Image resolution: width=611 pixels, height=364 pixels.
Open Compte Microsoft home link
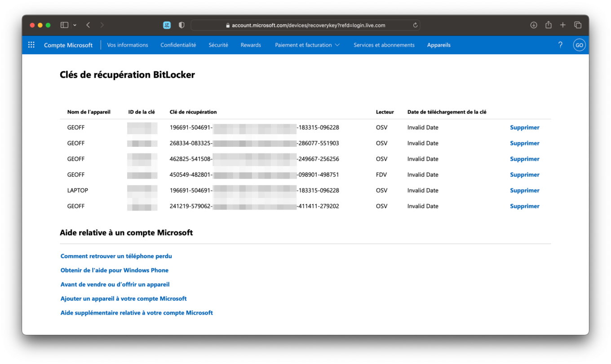coord(68,45)
